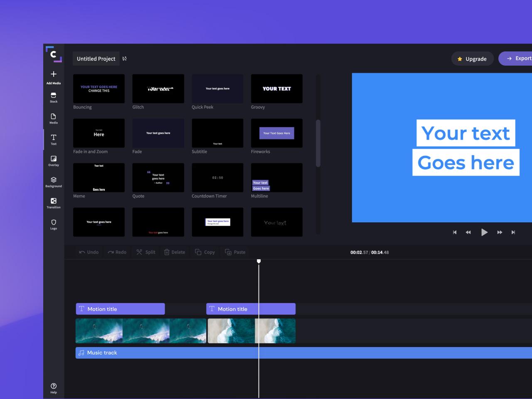Viewport: 532px width, 399px height.
Task: Split the clip at the playhead
Action: pyautogui.click(x=145, y=252)
